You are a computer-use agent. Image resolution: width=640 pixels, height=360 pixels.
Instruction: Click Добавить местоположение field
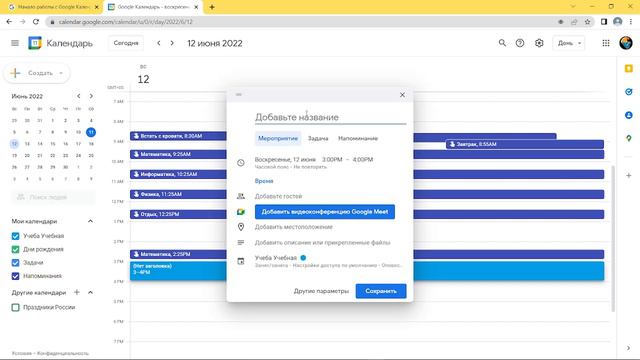click(x=294, y=227)
